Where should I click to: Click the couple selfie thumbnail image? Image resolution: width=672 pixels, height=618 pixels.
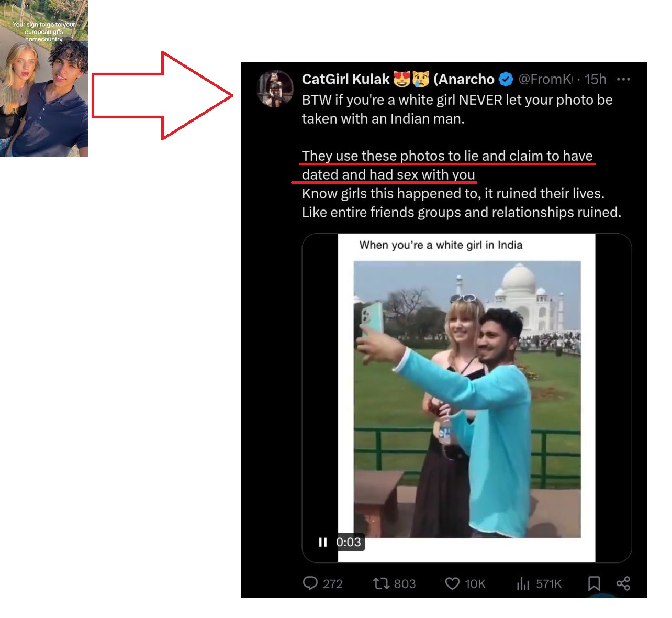44,79
